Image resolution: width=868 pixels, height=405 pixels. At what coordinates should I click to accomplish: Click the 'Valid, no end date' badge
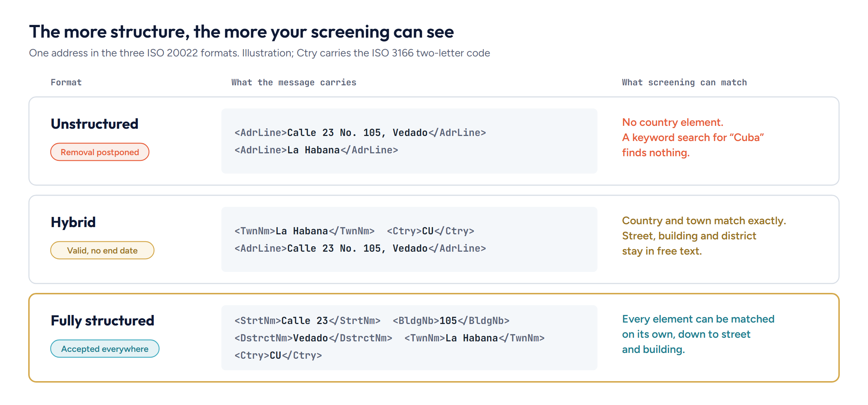tap(102, 250)
